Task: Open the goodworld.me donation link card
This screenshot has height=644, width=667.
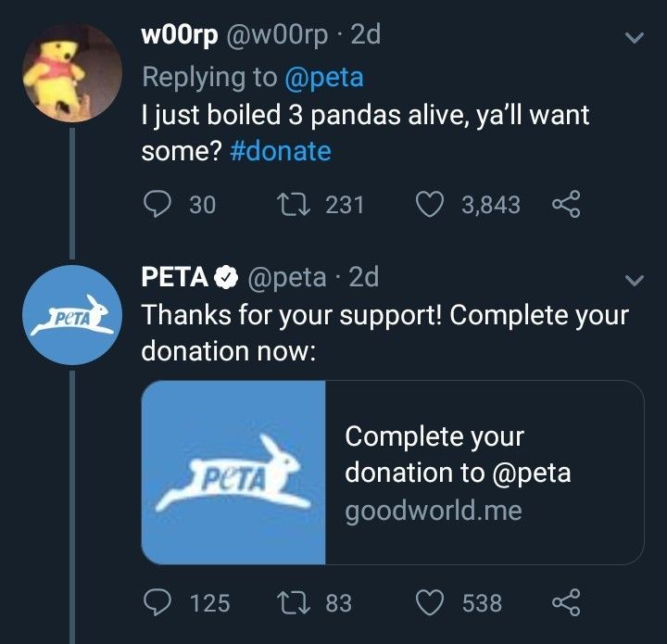Action: pyautogui.click(x=484, y=473)
